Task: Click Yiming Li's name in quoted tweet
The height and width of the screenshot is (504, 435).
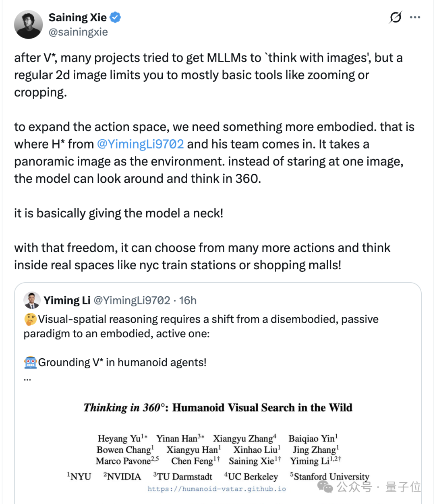Action: click(67, 300)
